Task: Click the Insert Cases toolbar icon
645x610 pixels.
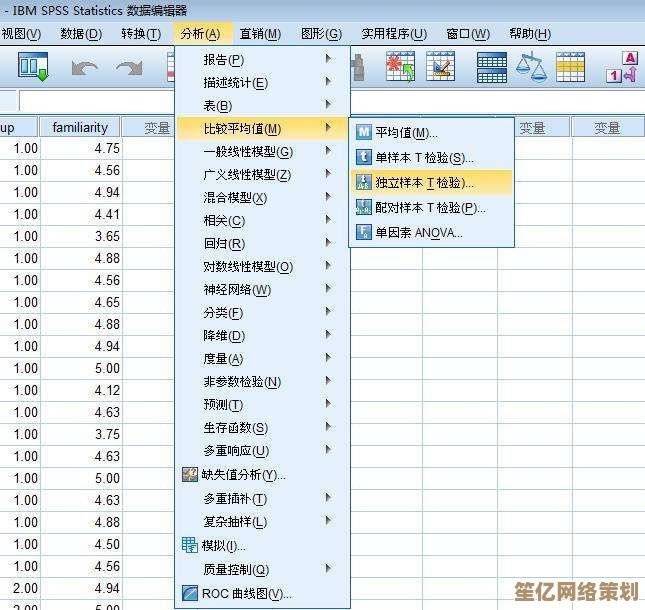Action: (x=401, y=68)
